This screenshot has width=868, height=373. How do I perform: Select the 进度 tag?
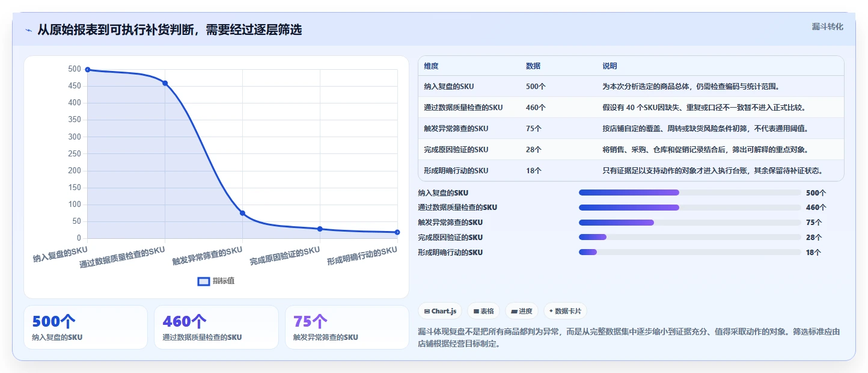click(522, 311)
